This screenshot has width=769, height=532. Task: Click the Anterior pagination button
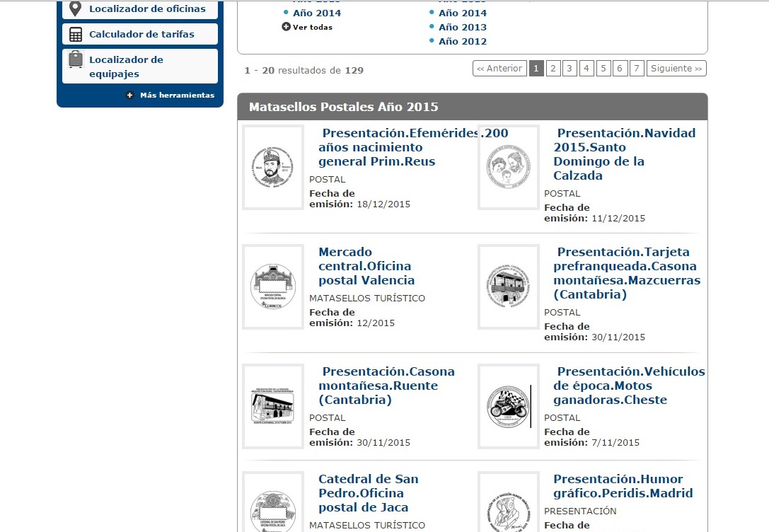click(x=499, y=68)
